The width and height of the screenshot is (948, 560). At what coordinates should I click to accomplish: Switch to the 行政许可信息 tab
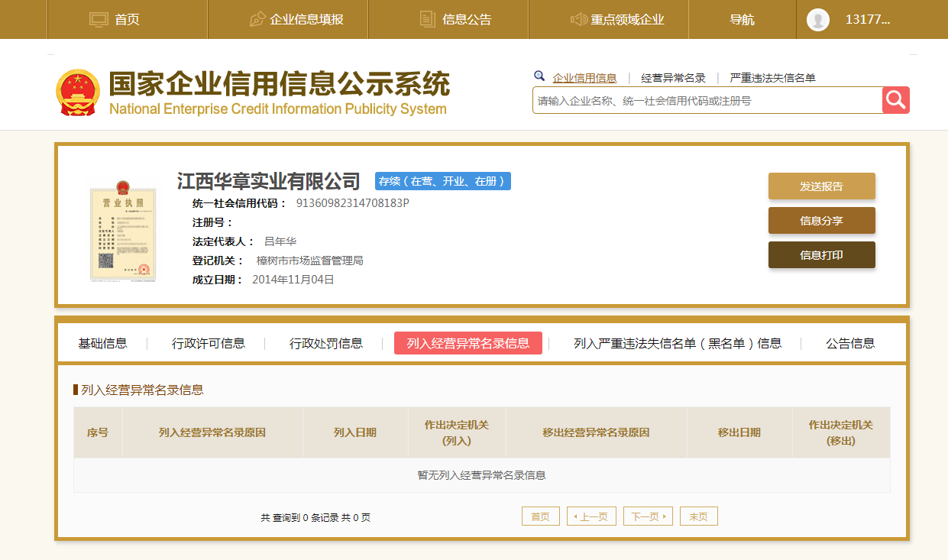coord(209,343)
